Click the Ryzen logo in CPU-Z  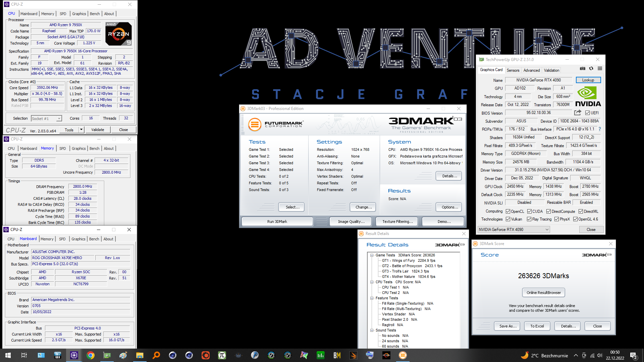pos(118,34)
